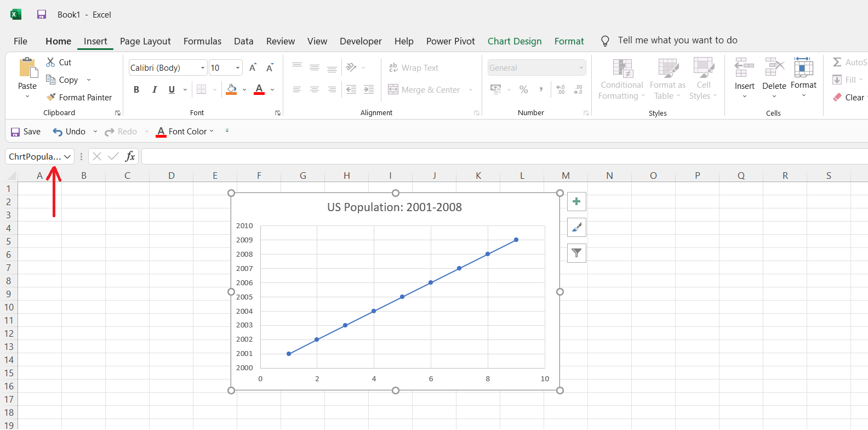Viewport: 868px width, 430px height.
Task: Click the Format Painter brush
Action: point(52,97)
